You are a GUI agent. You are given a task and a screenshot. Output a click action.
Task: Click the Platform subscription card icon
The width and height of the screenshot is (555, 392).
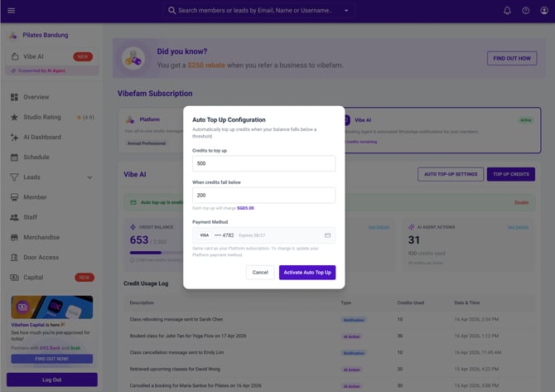(130, 119)
